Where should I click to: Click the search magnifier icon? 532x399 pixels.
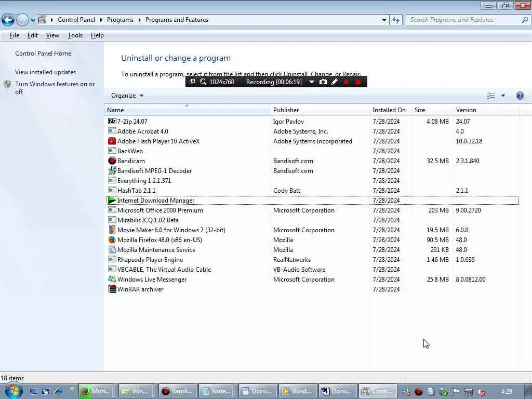tap(525, 20)
